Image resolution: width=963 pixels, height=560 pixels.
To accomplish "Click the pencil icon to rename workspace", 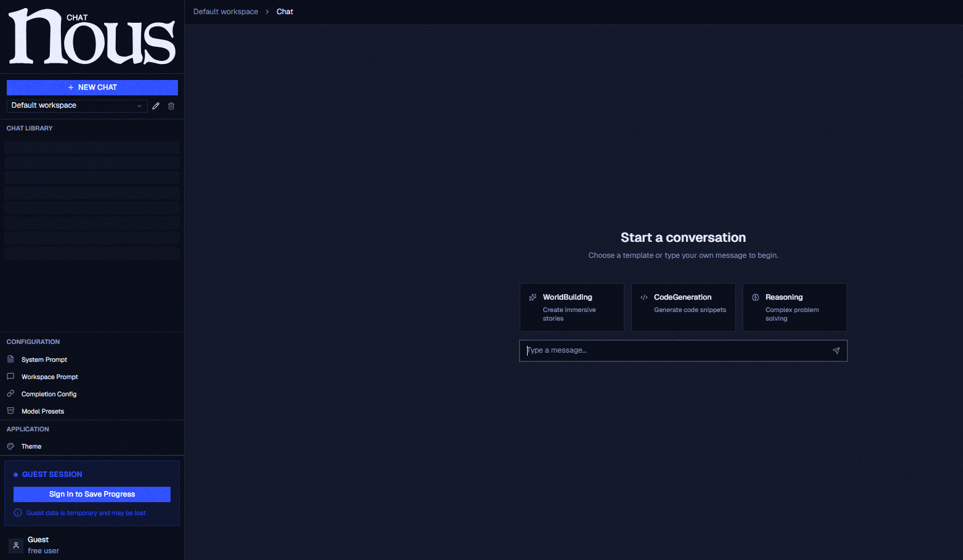I will pyautogui.click(x=156, y=106).
